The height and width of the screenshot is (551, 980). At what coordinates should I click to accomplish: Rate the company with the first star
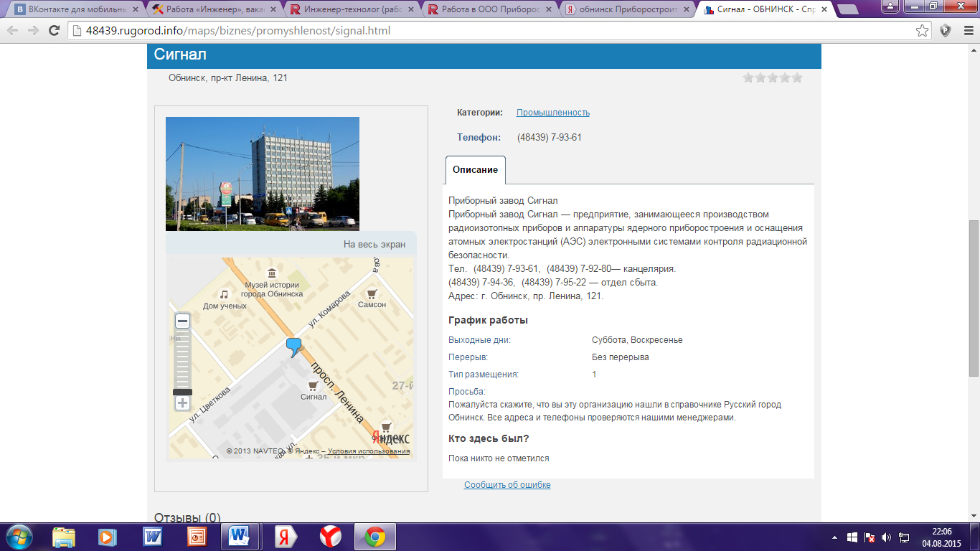pos(748,77)
